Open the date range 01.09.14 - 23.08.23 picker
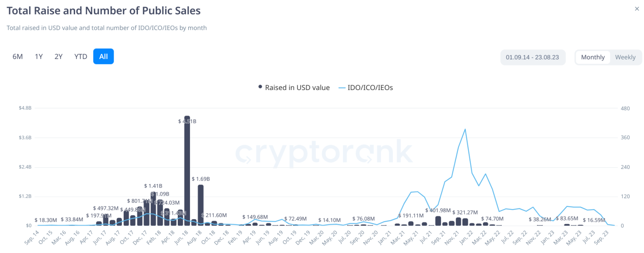 click(x=533, y=57)
